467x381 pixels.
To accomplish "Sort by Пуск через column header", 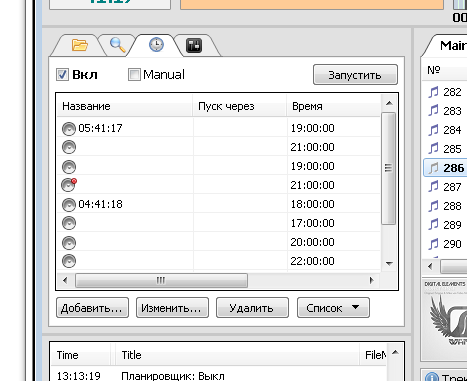I will coord(239,106).
